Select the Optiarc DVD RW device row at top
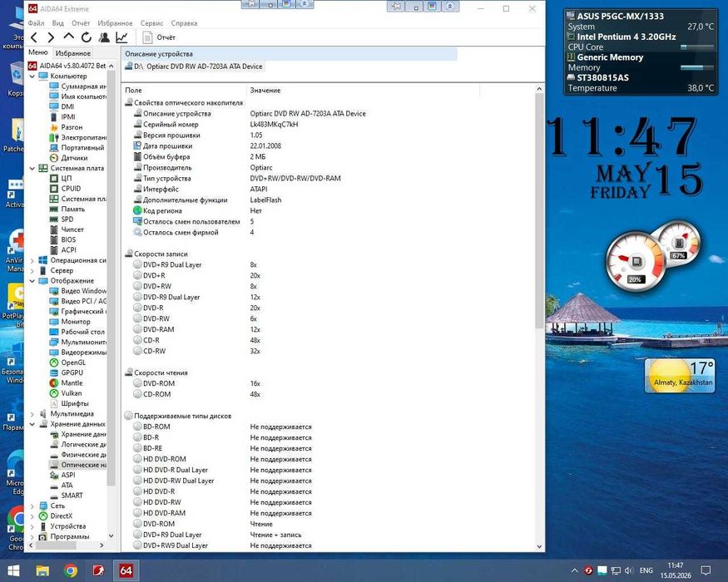The width and height of the screenshot is (728, 582). pos(194,67)
